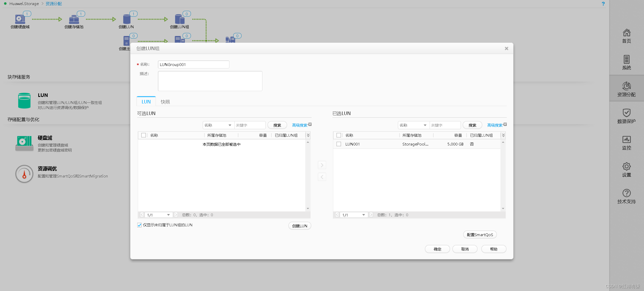Click the 可选LUN vertical scrollbar down arrow
The image size is (644, 291).
click(x=308, y=208)
